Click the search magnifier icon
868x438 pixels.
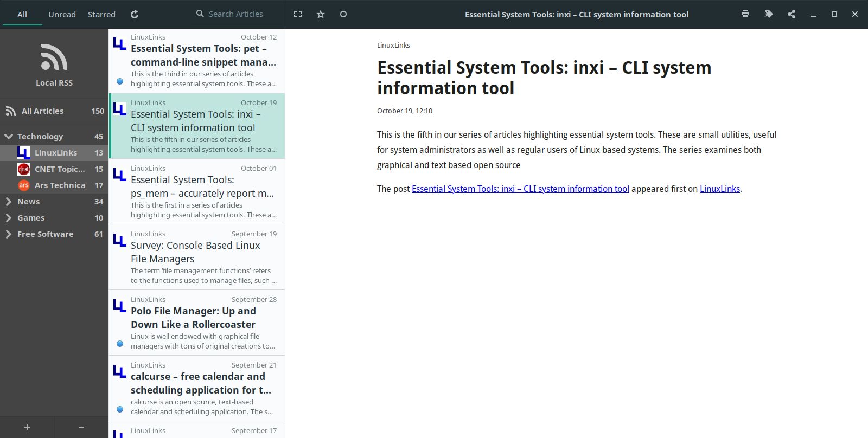click(200, 14)
